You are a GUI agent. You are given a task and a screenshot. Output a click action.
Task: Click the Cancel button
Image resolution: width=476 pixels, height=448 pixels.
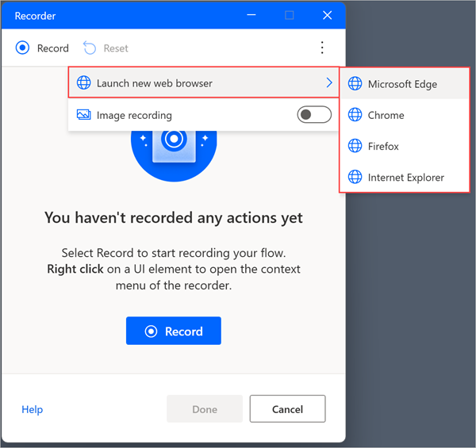(x=287, y=409)
